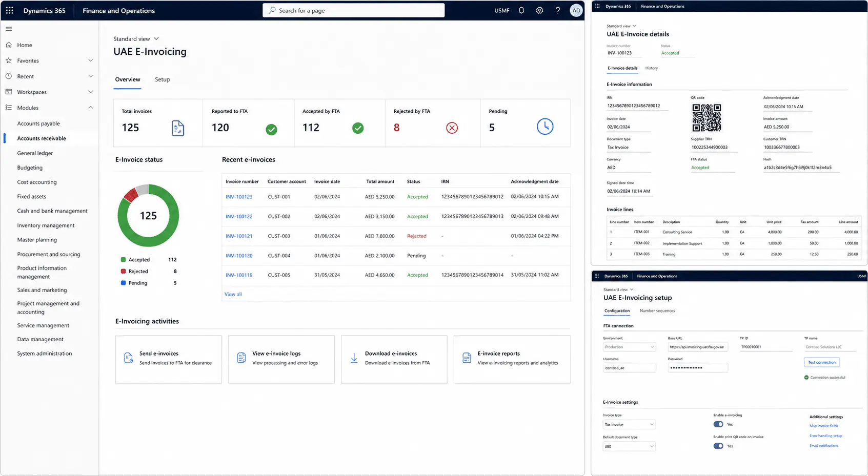Click the Base URL field
The width and height of the screenshot is (868, 476).
click(x=697, y=347)
